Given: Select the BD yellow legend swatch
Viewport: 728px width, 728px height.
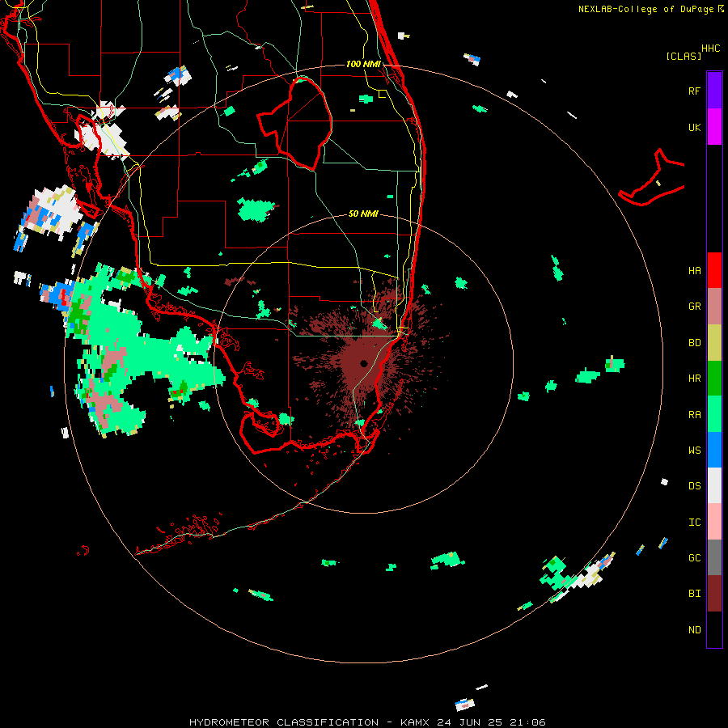Looking at the screenshot, I should click(x=714, y=343).
